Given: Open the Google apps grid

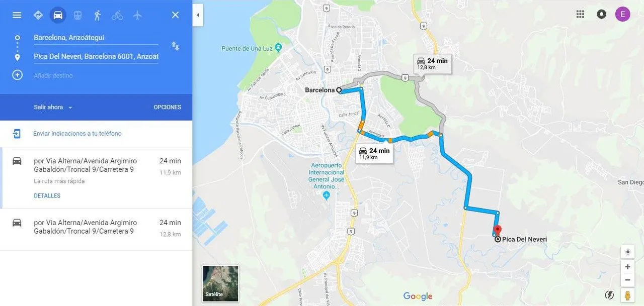Looking at the screenshot, I should point(580,14).
